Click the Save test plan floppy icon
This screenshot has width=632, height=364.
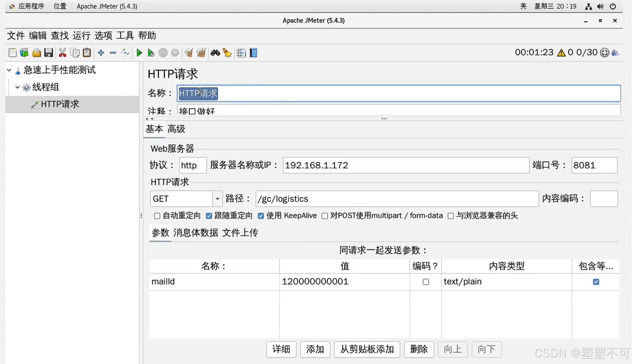pos(48,53)
